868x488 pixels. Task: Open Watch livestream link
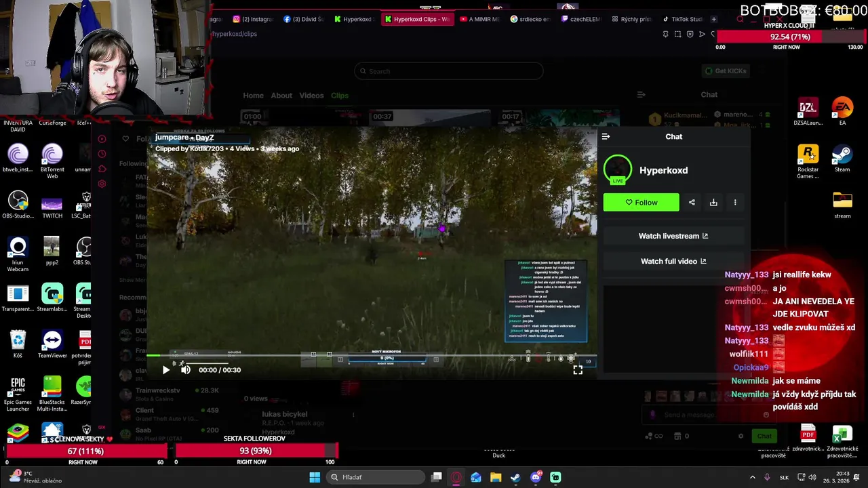tap(673, 236)
